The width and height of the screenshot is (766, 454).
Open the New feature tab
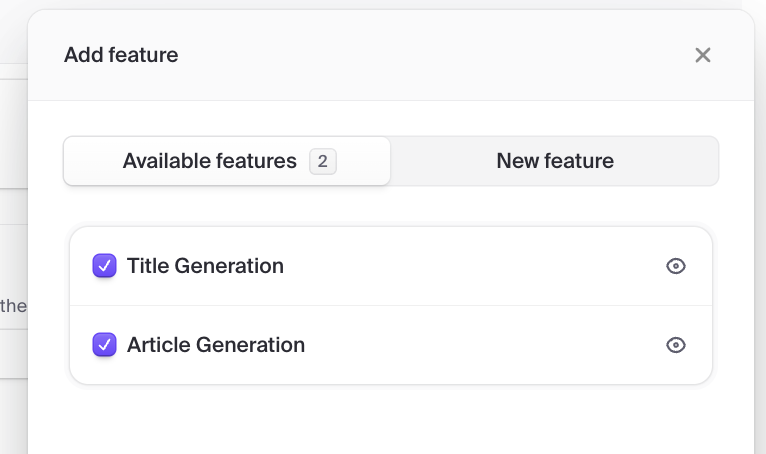pyautogui.click(x=555, y=161)
